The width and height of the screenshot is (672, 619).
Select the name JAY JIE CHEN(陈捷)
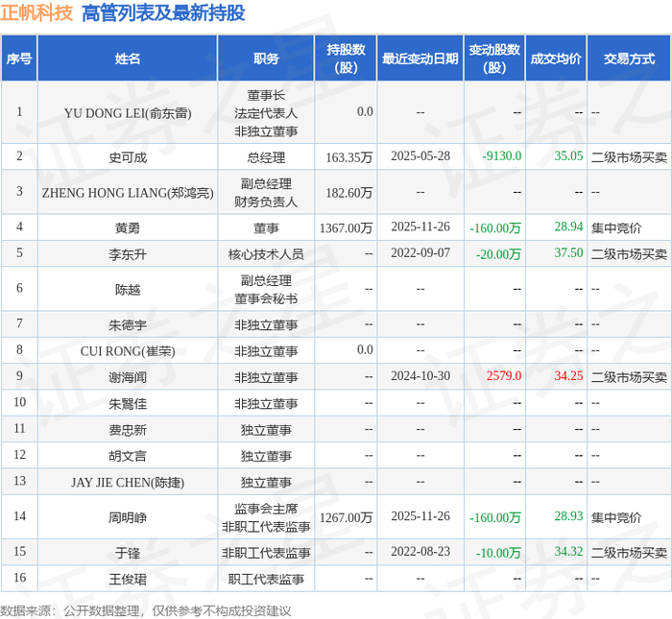128,483
